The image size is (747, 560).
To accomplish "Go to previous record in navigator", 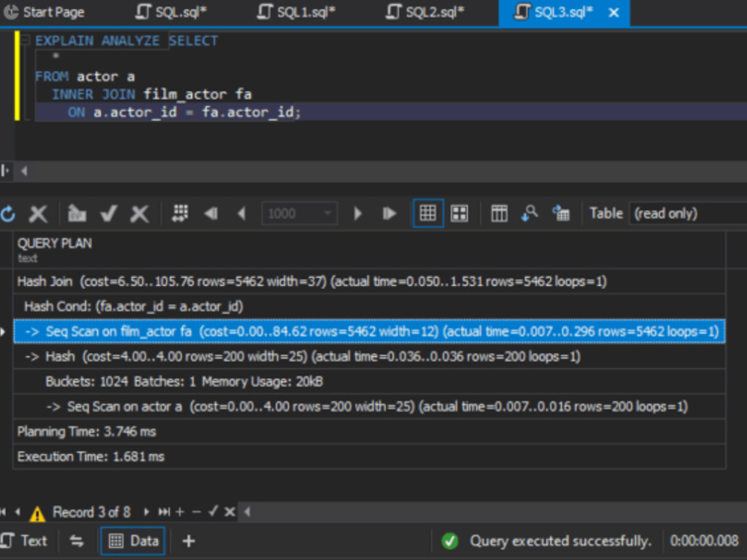I will [x=18, y=512].
